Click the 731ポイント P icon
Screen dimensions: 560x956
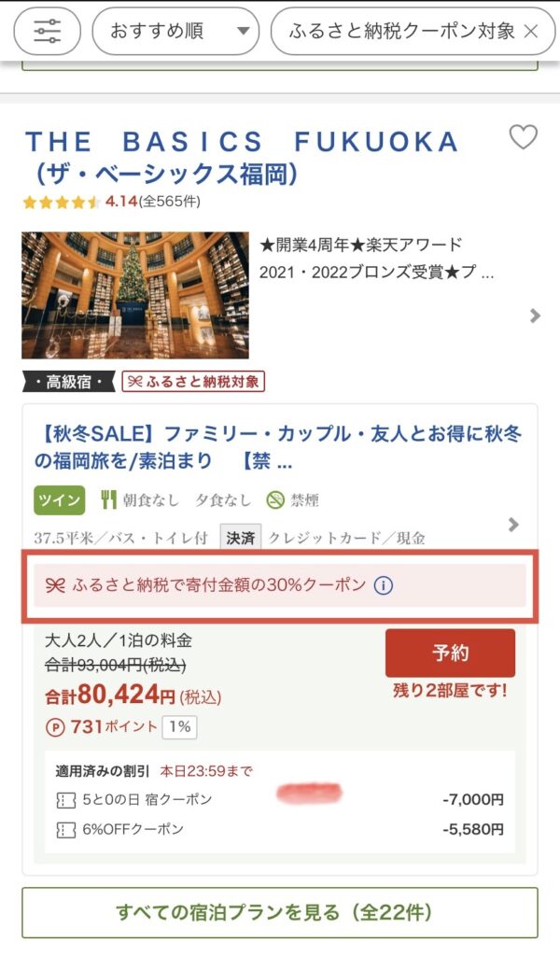55,726
